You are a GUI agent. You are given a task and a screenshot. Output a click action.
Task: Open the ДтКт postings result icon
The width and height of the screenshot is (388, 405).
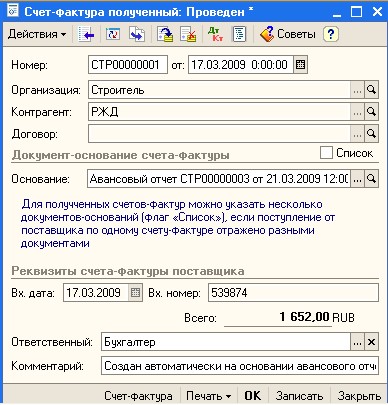pos(215,34)
